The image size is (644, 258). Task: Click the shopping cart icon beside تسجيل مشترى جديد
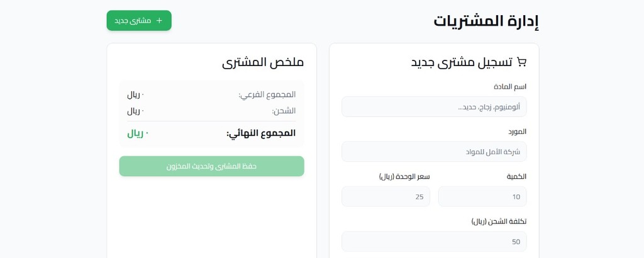(521, 62)
